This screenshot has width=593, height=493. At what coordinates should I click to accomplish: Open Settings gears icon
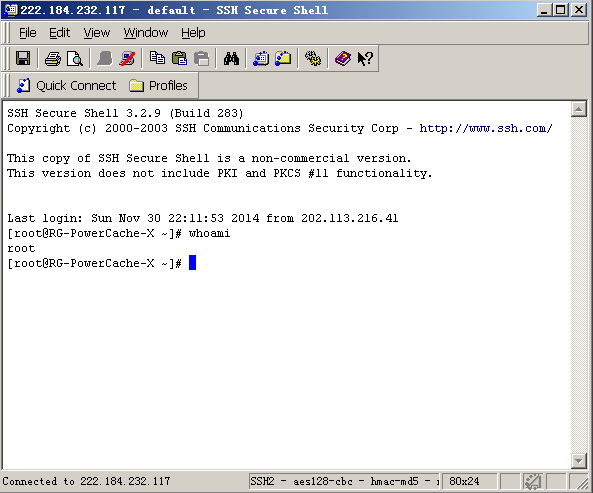(313, 59)
